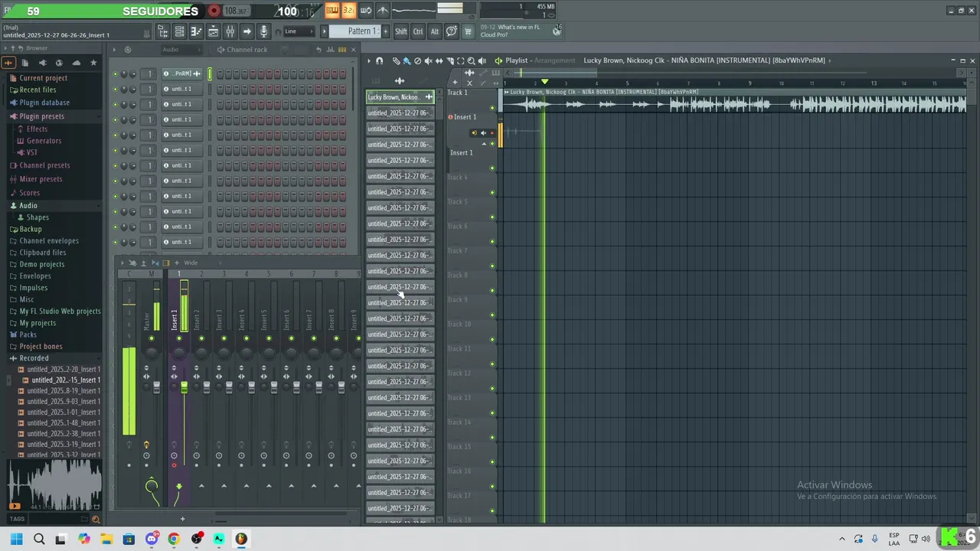
Task: Expand Mixer presets folder
Action: 41,179
